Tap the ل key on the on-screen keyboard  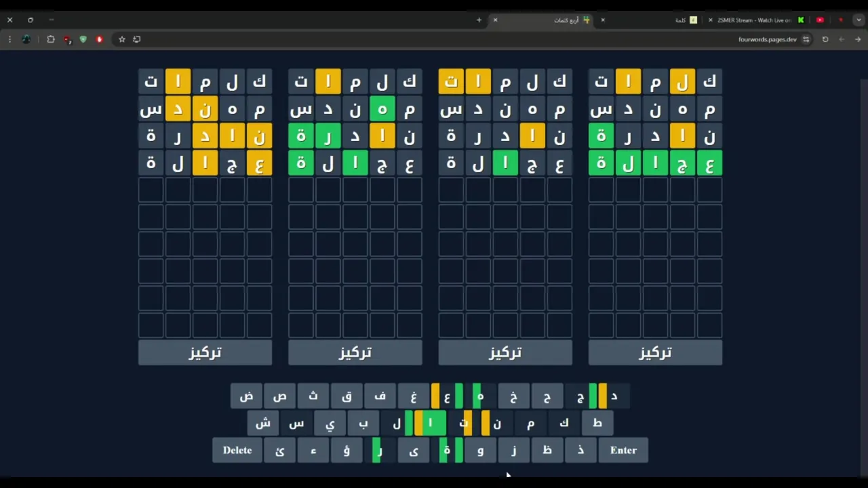[x=397, y=424]
